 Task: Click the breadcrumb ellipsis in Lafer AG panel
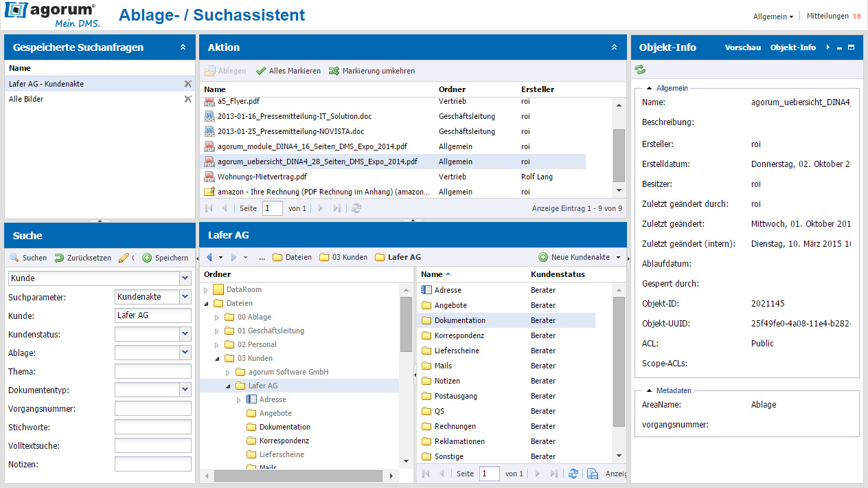262,258
